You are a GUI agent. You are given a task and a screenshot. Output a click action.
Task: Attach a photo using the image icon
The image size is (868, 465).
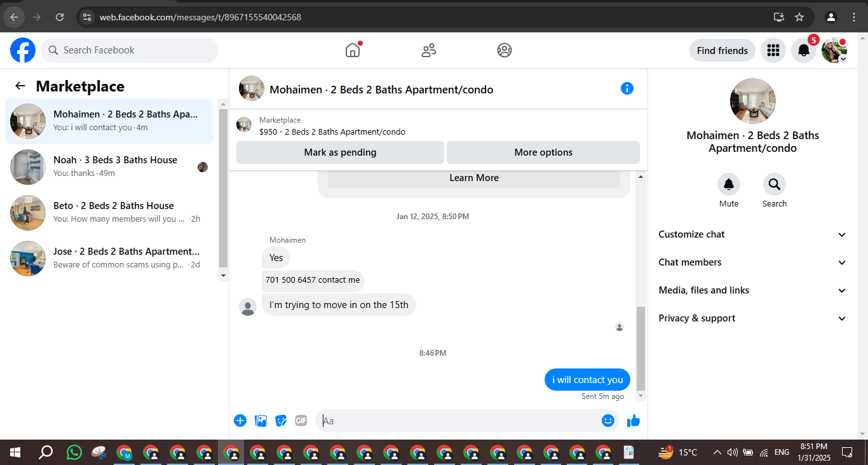coord(261,421)
